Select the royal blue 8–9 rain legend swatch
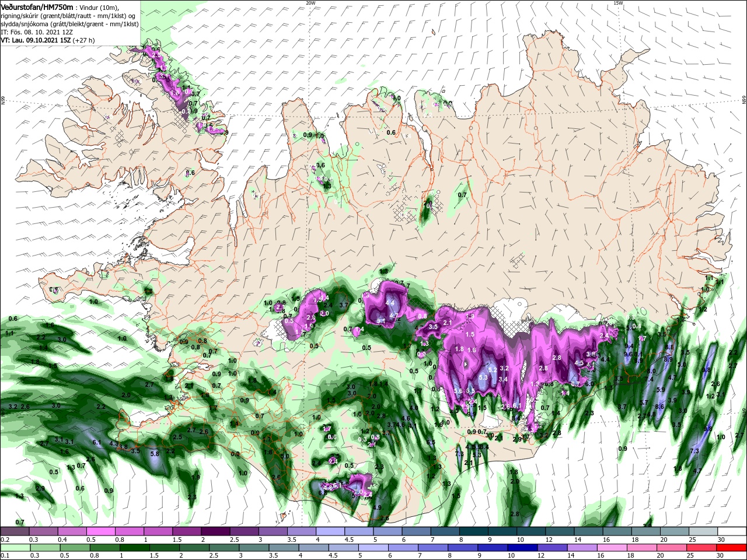Image resolution: width=747 pixels, height=560 pixels. pos(462,548)
